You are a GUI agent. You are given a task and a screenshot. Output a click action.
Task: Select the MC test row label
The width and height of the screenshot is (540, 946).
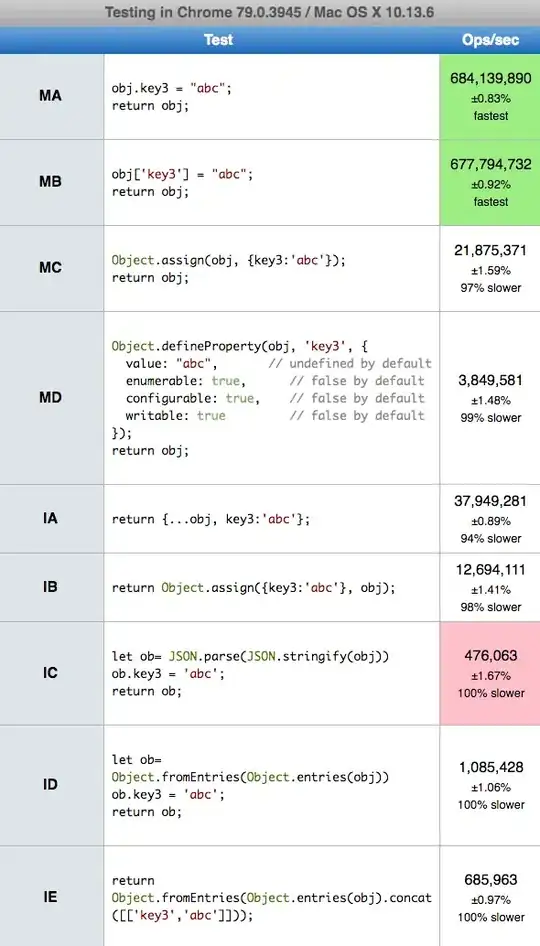coord(50,267)
